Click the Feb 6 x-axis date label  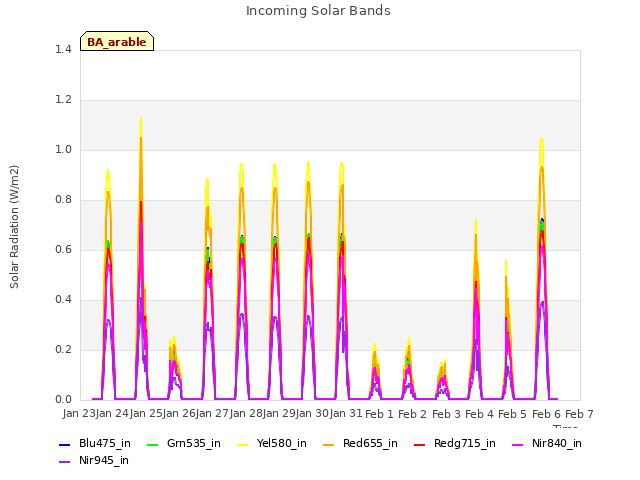coord(546,414)
